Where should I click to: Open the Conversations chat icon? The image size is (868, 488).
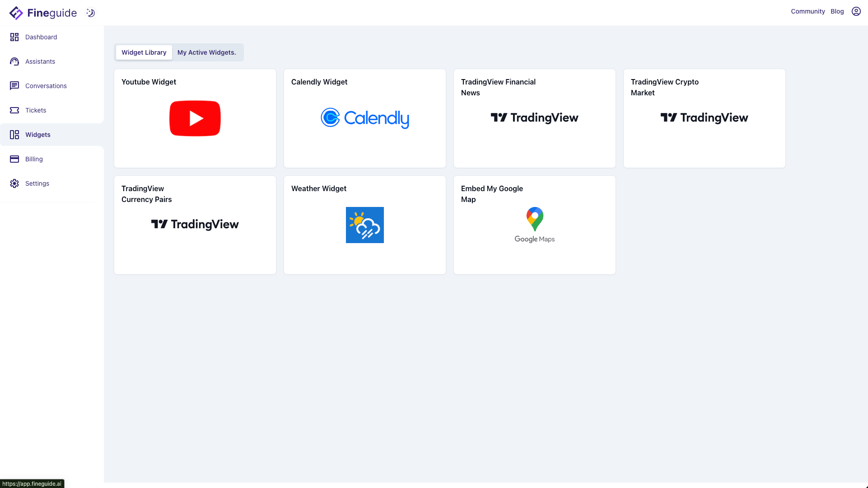(14, 86)
